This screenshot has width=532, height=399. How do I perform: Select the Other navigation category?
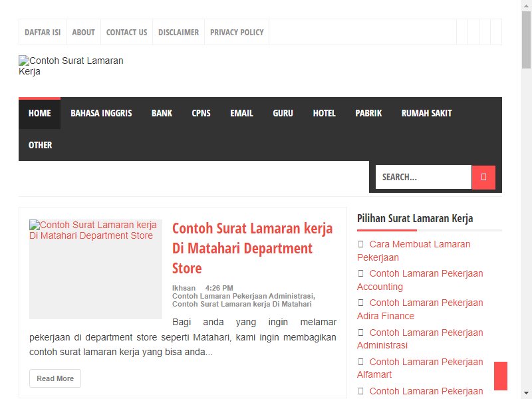click(41, 145)
